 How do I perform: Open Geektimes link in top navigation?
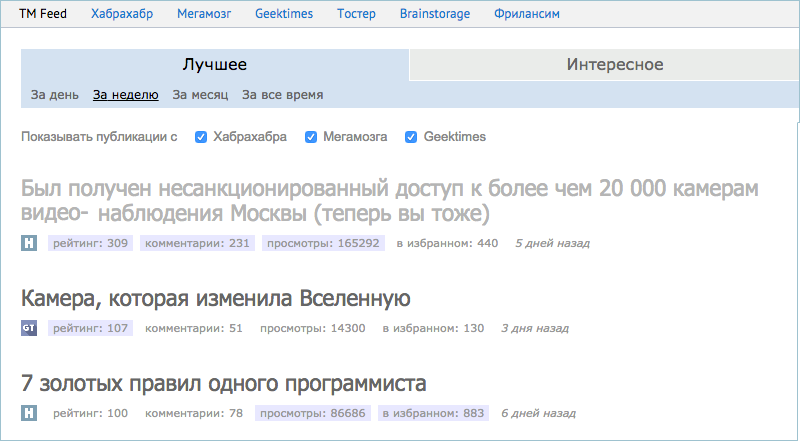point(284,14)
